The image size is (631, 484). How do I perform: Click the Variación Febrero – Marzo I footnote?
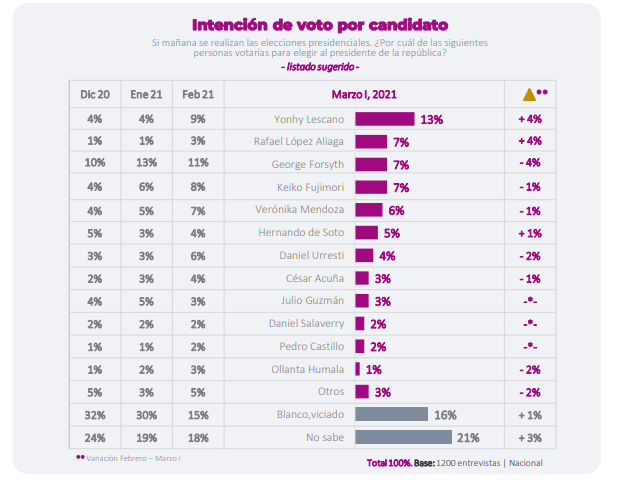click(133, 459)
